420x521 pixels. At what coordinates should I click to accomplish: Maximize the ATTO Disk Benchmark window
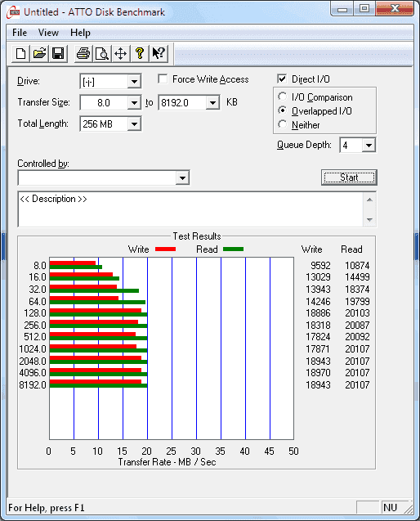[364, 9]
